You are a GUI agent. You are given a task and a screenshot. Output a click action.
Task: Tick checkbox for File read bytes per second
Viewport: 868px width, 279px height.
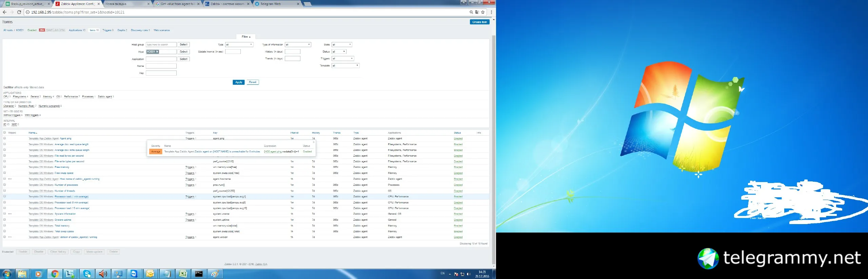click(x=5, y=156)
